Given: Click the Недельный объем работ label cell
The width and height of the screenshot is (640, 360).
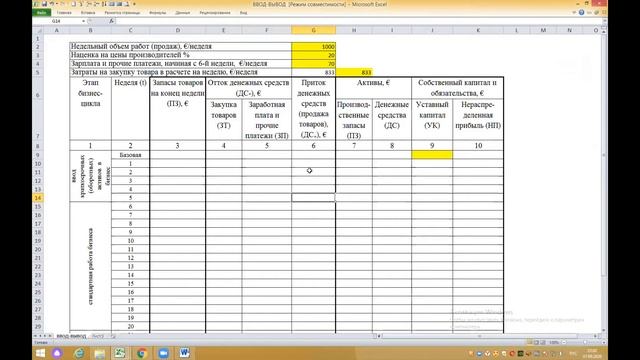Looking at the screenshot, I should tap(181, 47).
